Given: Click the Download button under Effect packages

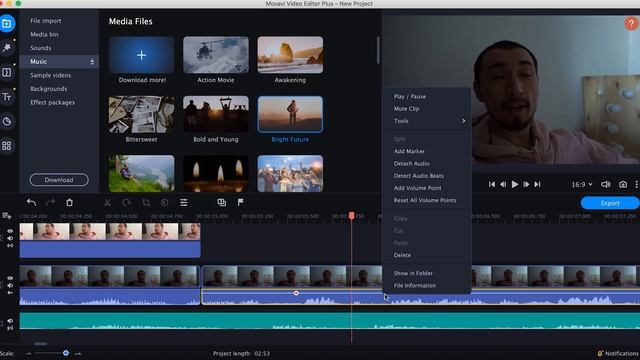Looking at the screenshot, I should 59,180.
